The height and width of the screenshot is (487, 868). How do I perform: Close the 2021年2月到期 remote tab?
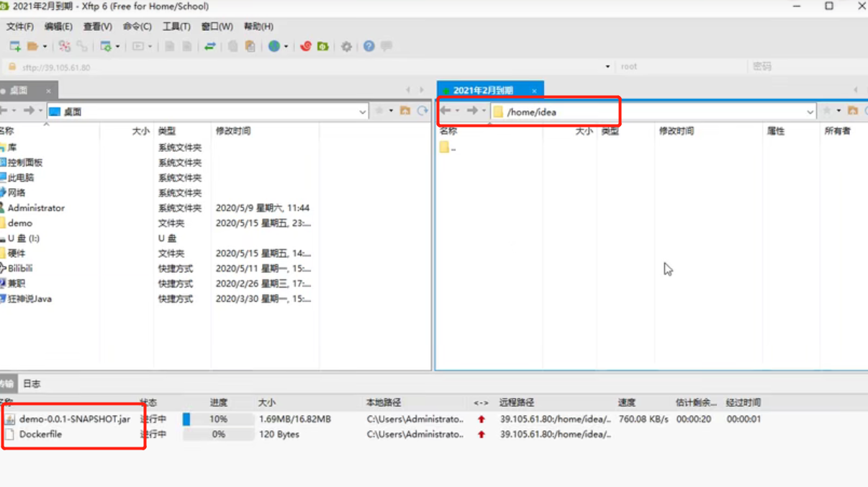[x=534, y=91]
